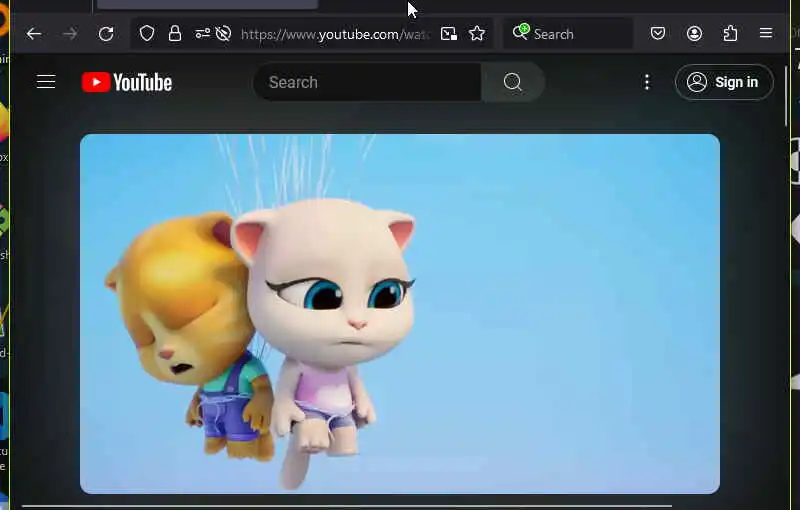Click the browser vertical scrollbar

(786, 97)
